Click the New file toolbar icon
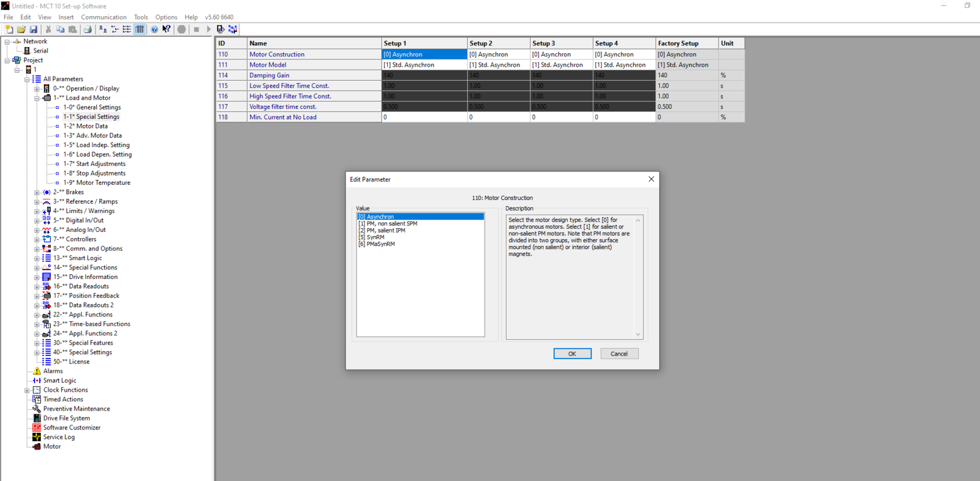The image size is (980, 481). tap(9, 29)
